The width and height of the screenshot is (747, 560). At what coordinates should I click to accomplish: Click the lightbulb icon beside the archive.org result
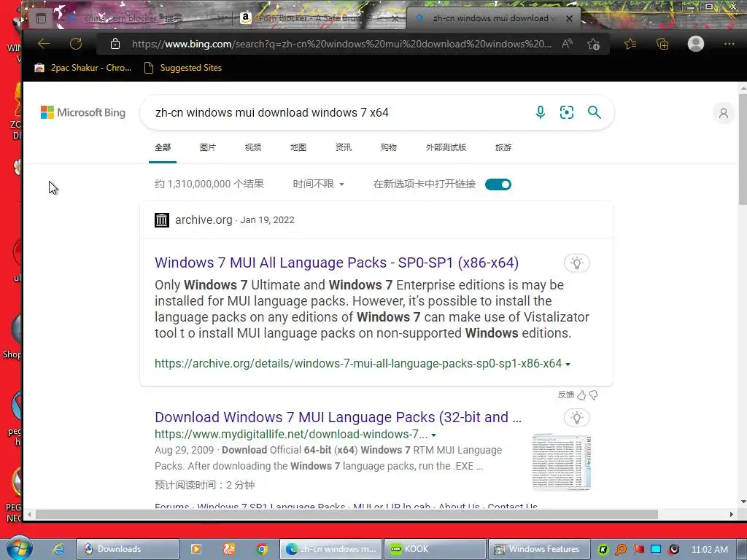point(577,262)
